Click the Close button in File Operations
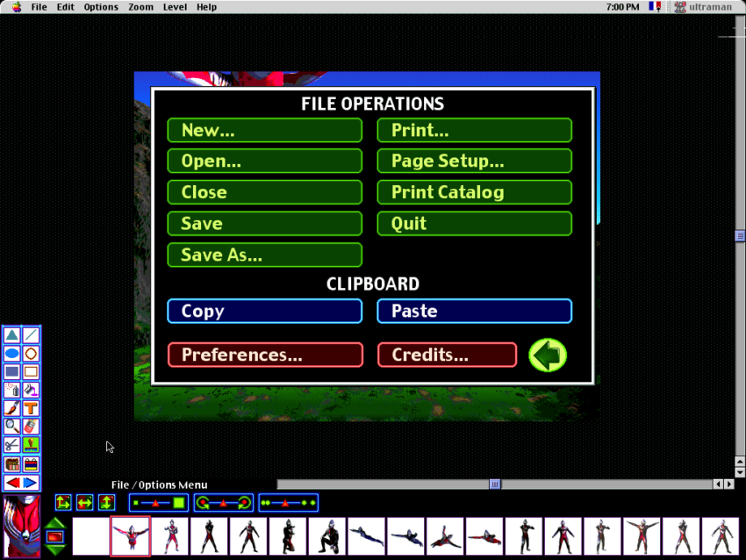 (x=264, y=192)
